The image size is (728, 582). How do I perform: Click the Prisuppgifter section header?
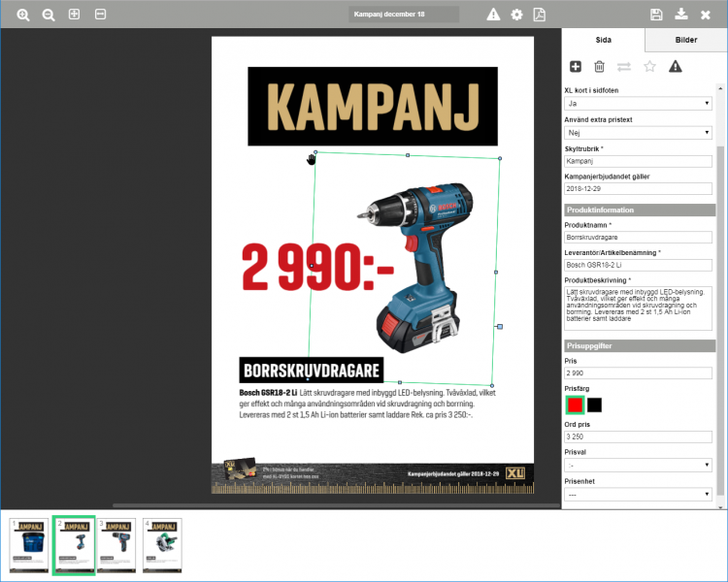click(x=640, y=345)
